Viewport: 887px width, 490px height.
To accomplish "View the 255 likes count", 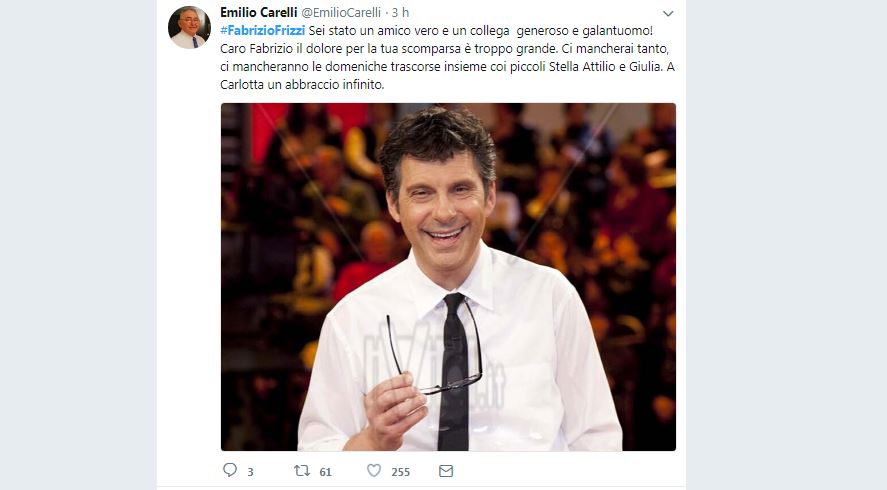I will [400, 471].
